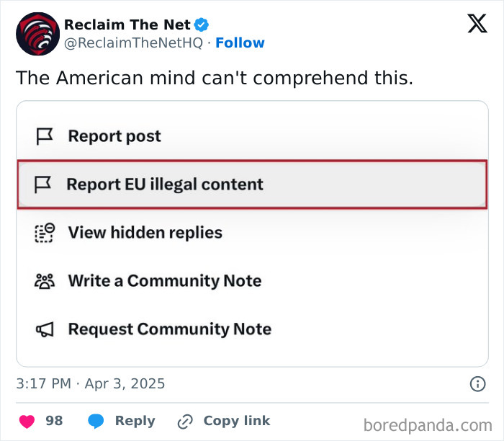This screenshot has height=441, width=504.
Task: Follow the ReclaimTheNetHQ account
Action: (x=240, y=43)
